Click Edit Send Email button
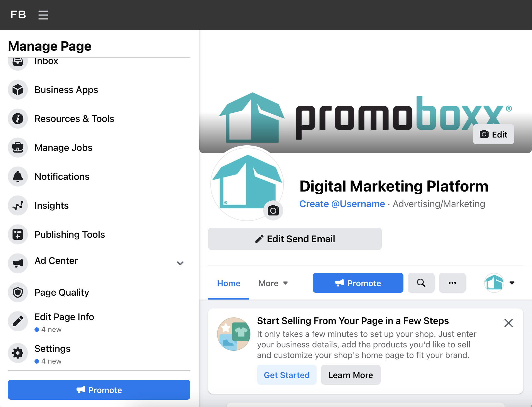This screenshot has width=532, height=407. tap(295, 239)
